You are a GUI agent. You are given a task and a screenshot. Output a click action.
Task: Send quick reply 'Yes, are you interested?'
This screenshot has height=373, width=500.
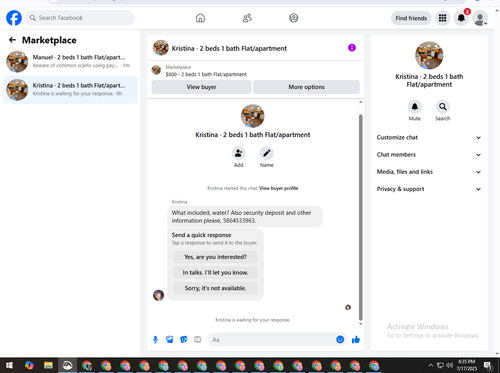pyautogui.click(x=215, y=257)
